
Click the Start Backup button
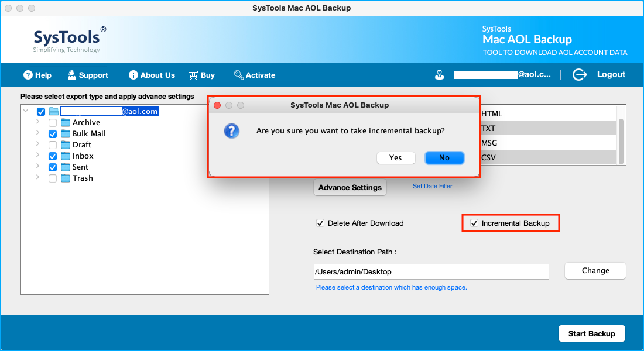(591, 333)
